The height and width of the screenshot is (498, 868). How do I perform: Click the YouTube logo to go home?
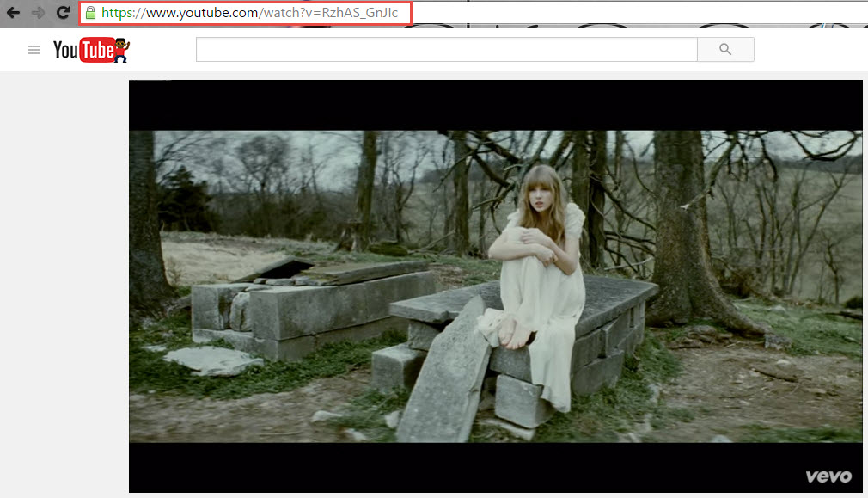tap(91, 50)
